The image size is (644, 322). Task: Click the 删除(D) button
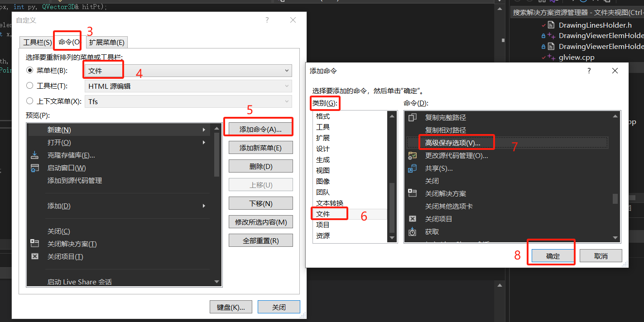260,166
